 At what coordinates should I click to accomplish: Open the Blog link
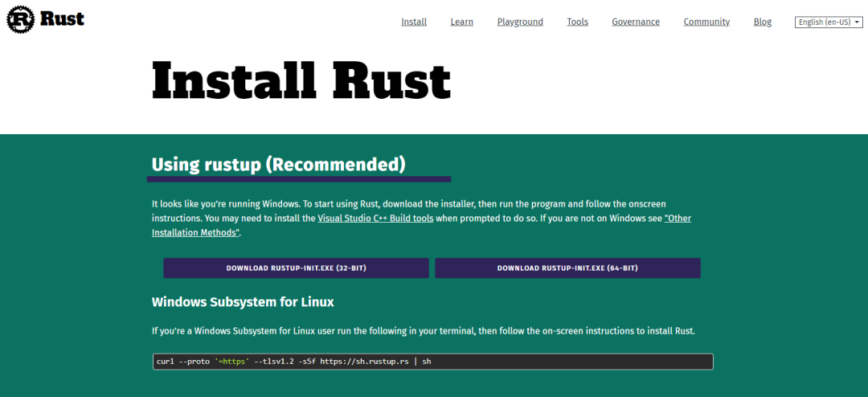pos(762,23)
